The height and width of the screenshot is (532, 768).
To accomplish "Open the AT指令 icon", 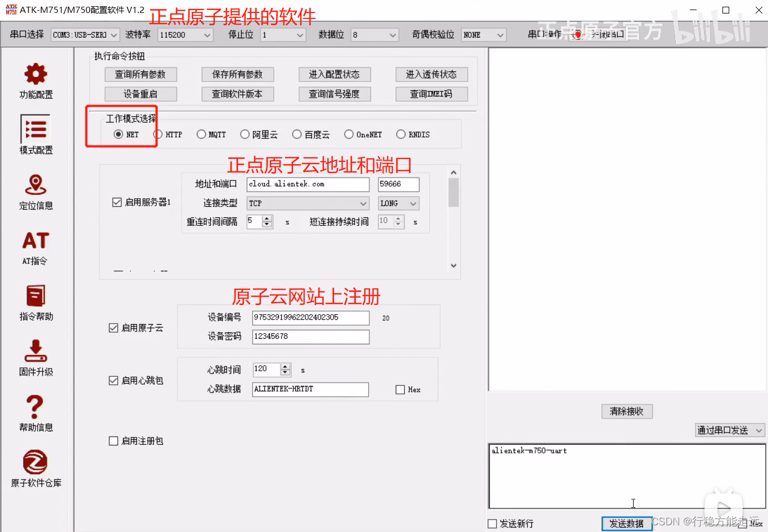I will click(35, 240).
